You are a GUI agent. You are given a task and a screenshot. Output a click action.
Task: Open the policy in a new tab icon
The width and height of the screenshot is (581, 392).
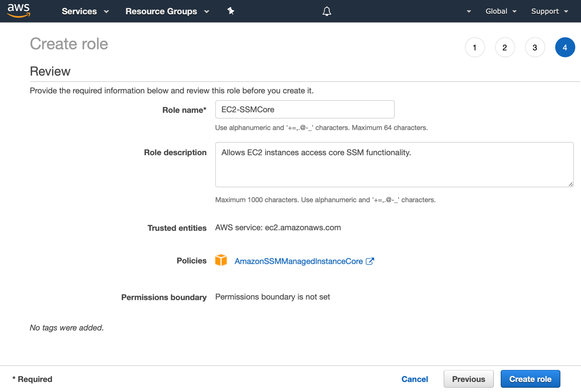pyautogui.click(x=371, y=261)
